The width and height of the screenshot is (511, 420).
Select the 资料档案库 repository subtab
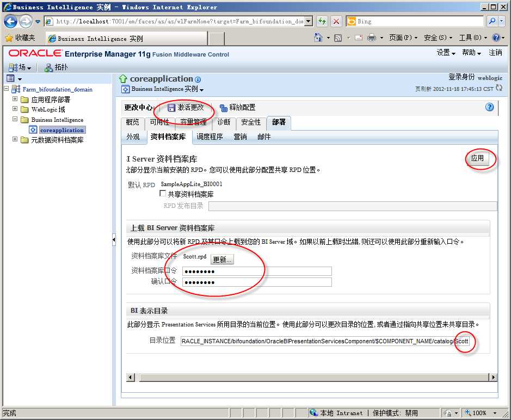coord(168,137)
